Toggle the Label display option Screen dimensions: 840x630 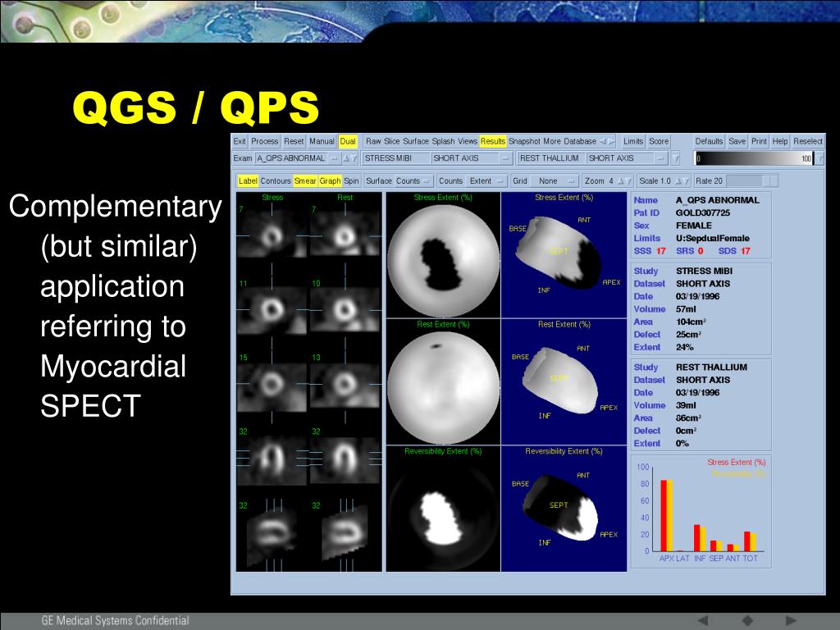pos(248,181)
